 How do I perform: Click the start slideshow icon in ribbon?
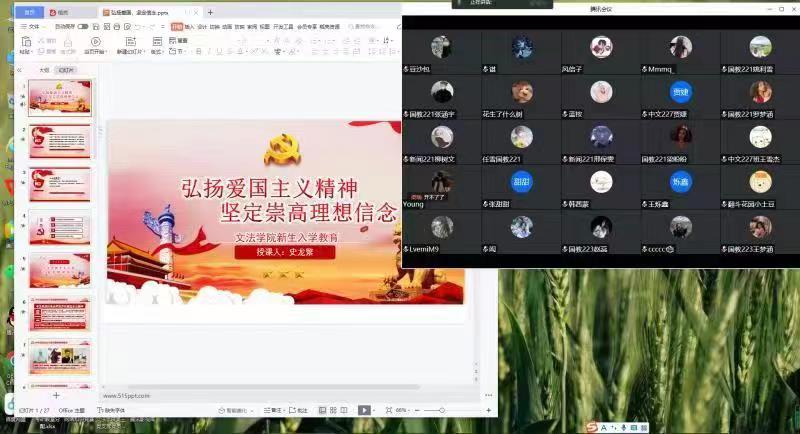tap(96, 42)
